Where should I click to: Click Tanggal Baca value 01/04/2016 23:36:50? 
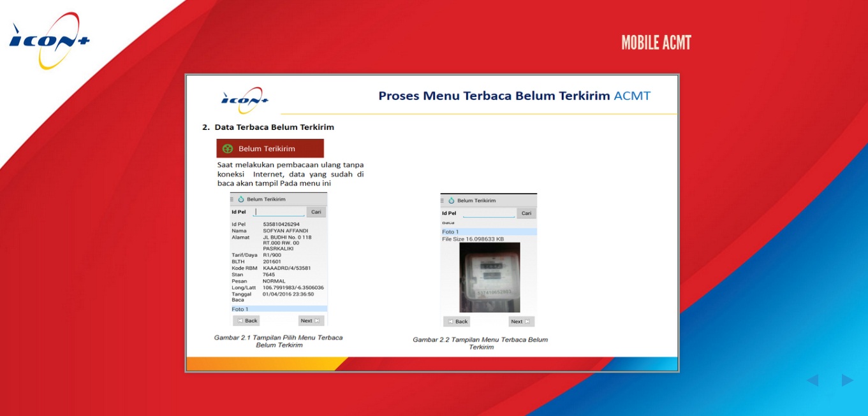coord(288,294)
